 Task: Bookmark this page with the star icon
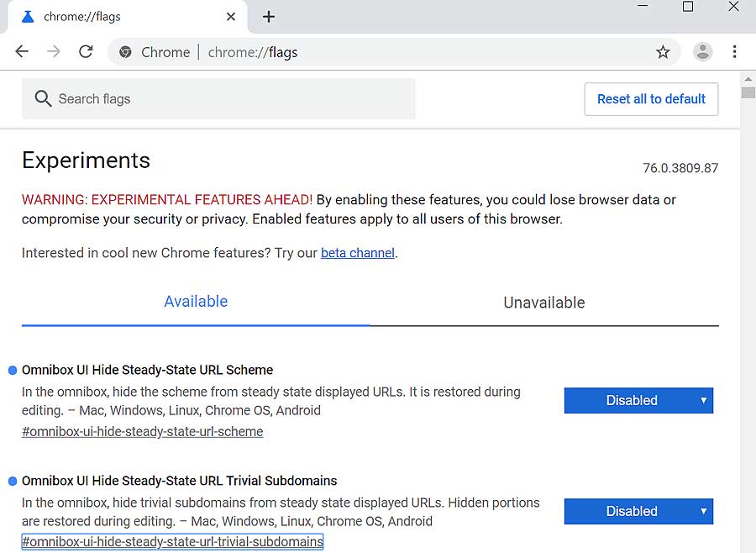pos(663,51)
